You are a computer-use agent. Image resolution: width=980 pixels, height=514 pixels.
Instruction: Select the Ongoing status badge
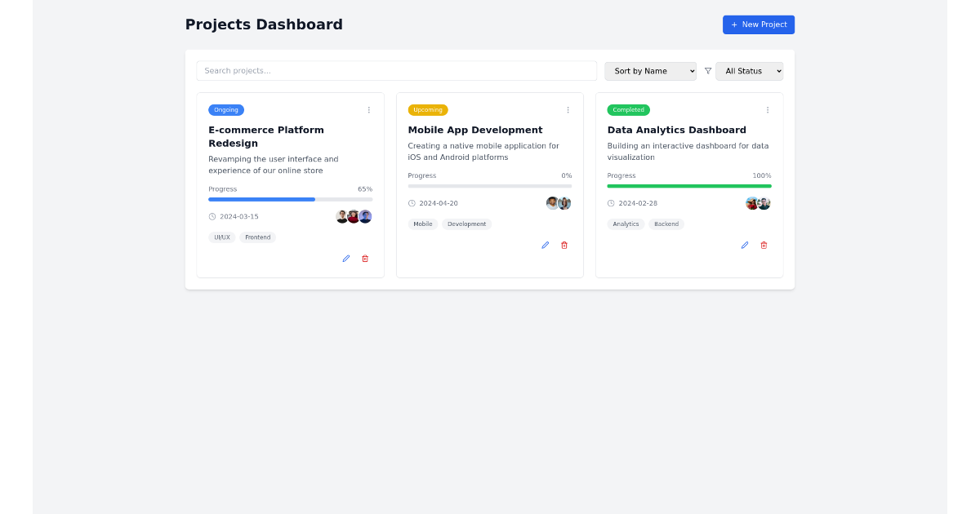point(226,109)
